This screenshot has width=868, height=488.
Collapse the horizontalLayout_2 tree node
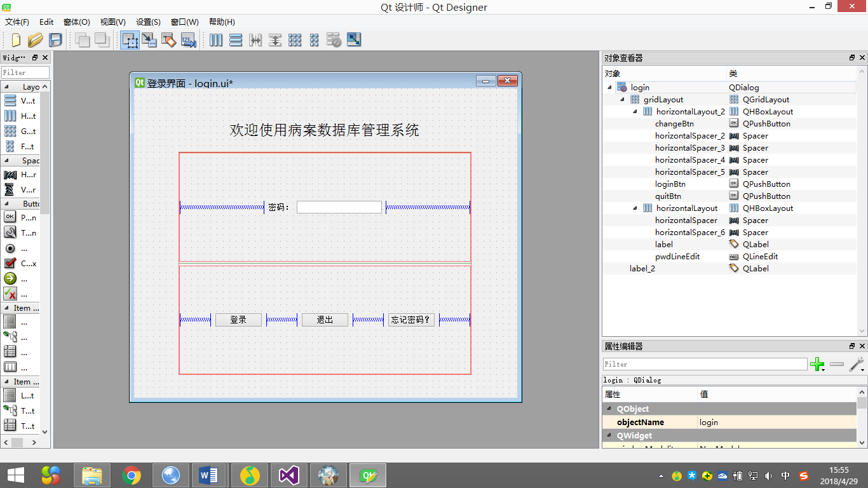pos(635,112)
